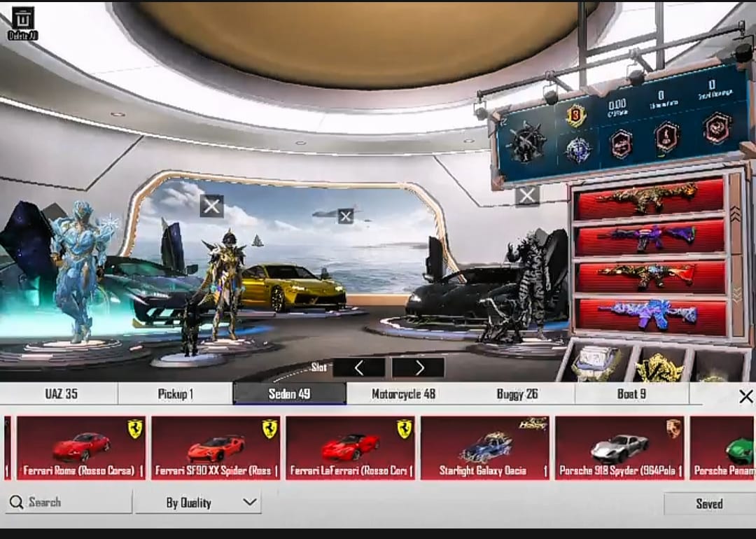
Task: Click the gold number 3 tier badge
Action: pyautogui.click(x=577, y=115)
